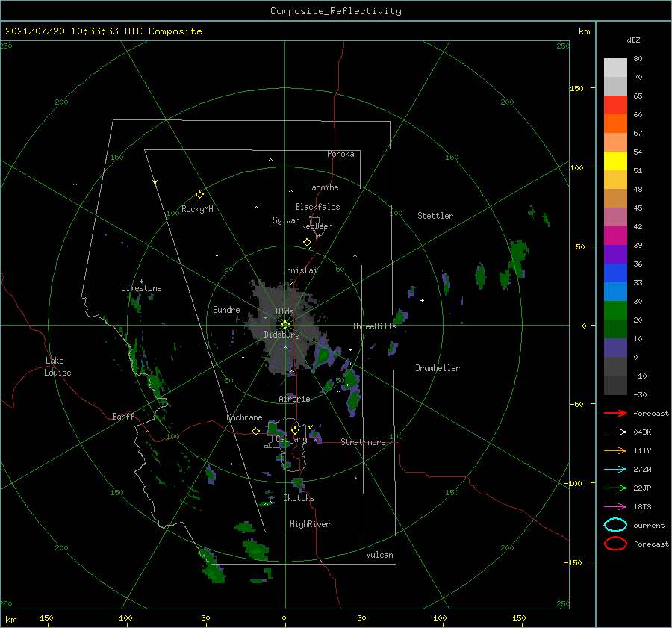This screenshot has width=672, height=628.
Task: Click the Vulcan town label
Action: (x=380, y=555)
